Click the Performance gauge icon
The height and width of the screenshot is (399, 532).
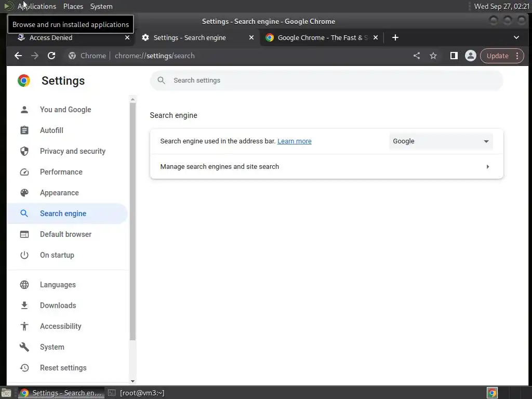coord(24,172)
